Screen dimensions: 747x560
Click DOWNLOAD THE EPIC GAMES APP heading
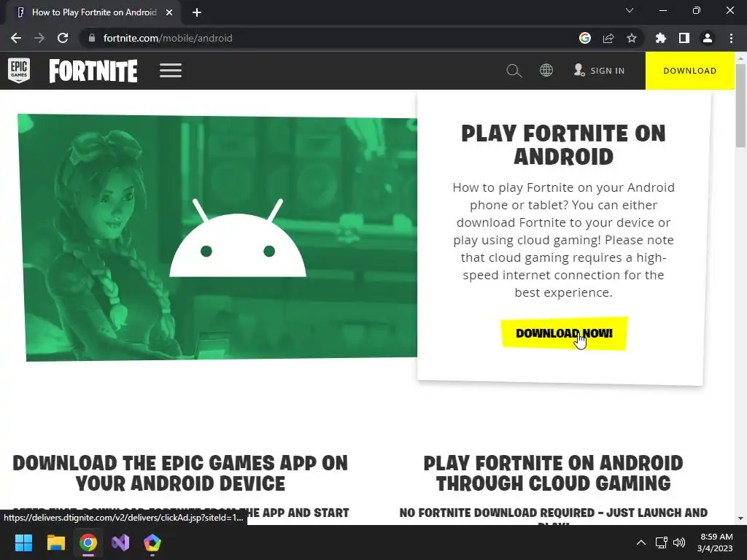pyautogui.click(x=180, y=473)
